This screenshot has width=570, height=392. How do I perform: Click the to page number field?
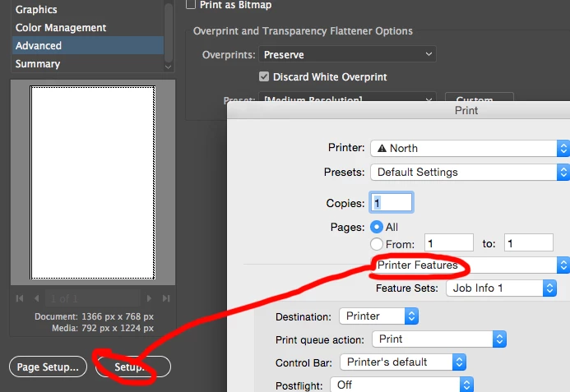coord(529,242)
